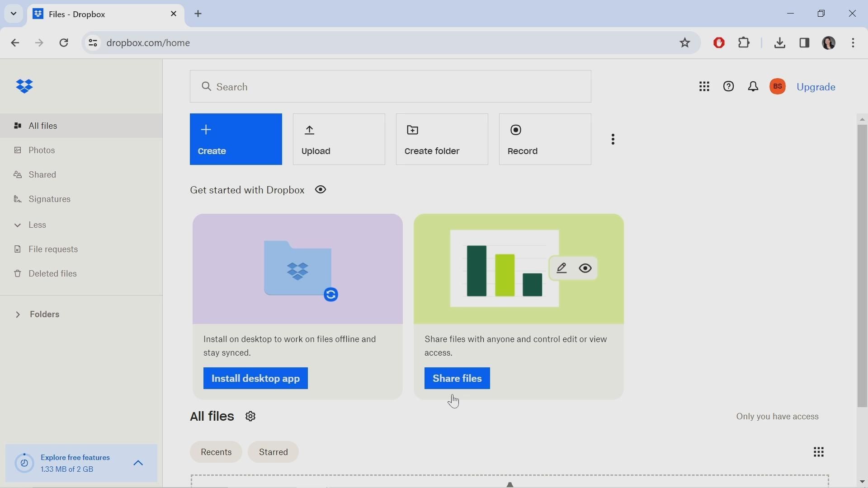The image size is (868, 488).
Task: Expand the Explore free features panel
Action: 138,463
